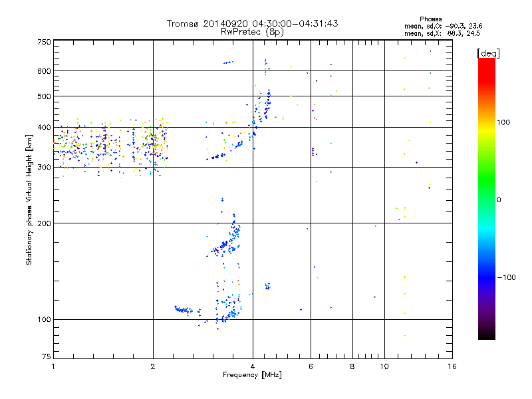Click the '[deg]' colorbar label
Image resolution: width=532 pixels, height=399 pixels.
coord(488,53)
